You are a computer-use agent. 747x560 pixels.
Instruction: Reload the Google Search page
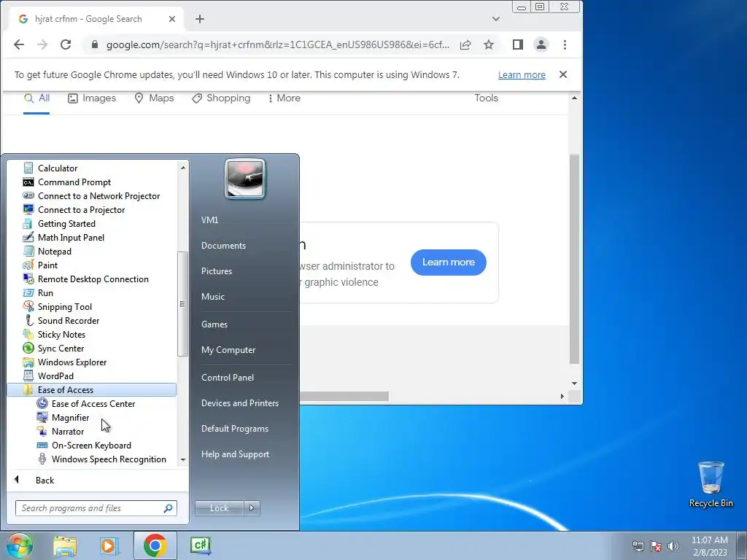(66, 44)
